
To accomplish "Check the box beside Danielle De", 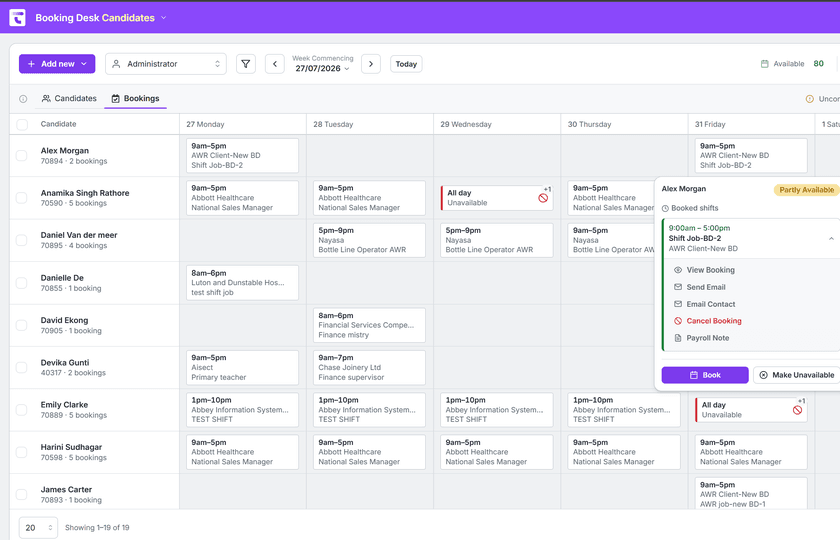I will (21, 282).
